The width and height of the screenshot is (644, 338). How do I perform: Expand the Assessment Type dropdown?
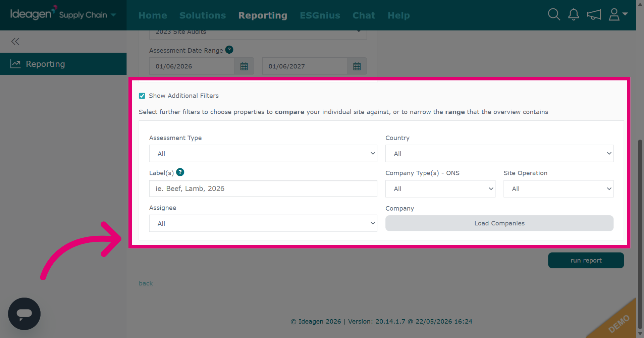pyautogui.click(x=263, y=154)
